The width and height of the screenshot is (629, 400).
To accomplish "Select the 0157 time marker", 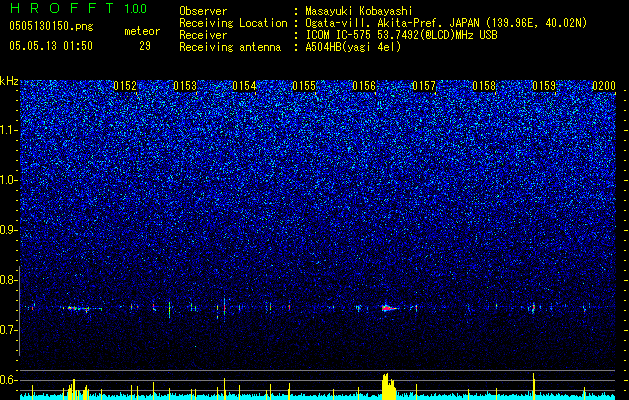I will (x=424, y=86).
